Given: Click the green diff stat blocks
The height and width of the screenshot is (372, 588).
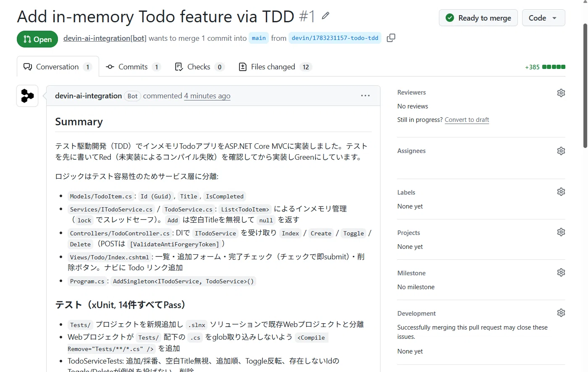Looking at the screenshot, I should [x=554, y=67].
